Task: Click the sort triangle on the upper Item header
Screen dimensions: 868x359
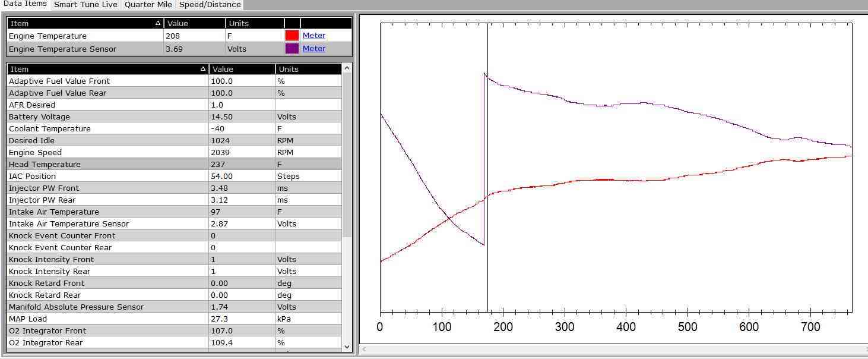Action: point(157,23)
